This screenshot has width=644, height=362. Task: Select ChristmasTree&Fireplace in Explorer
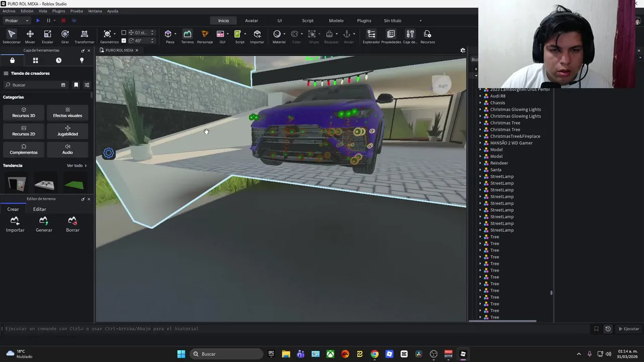tap(515, 136)
